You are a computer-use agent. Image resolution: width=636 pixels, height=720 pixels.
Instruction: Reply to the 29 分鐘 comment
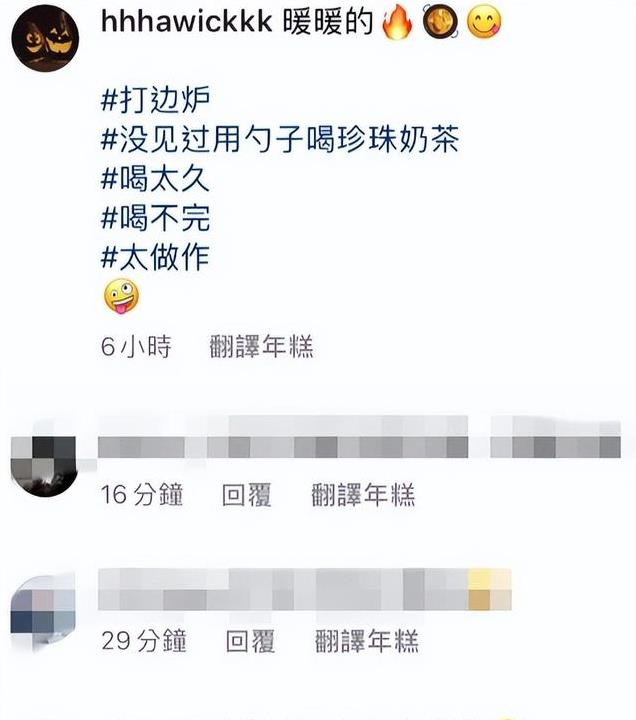pos(250,641)
